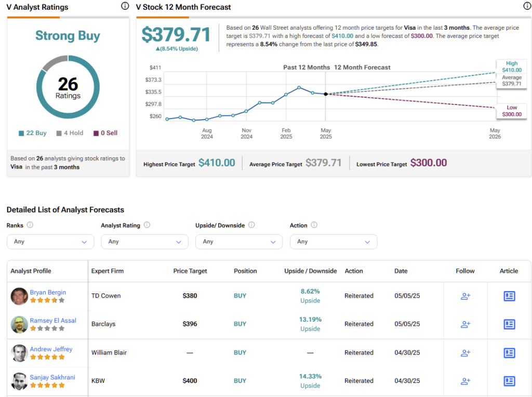Click the Highest Price Target $410.00 value
The image size is (532, 397).
217,163
